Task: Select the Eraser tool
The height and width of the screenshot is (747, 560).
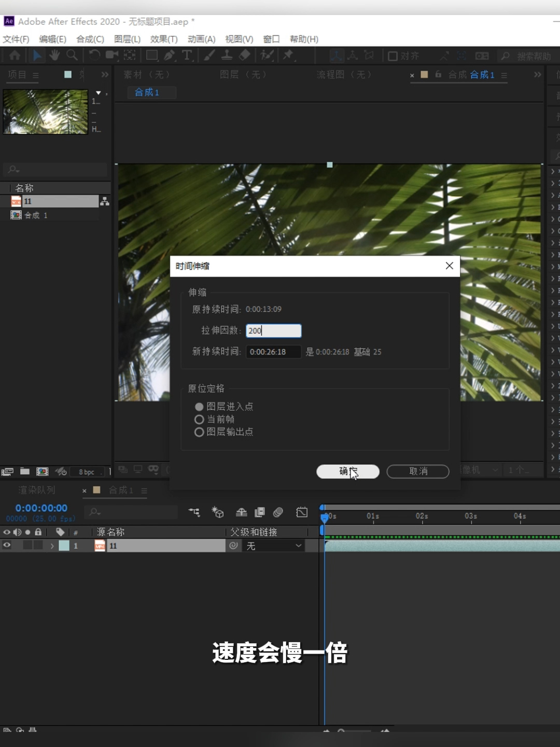Action: pyautogui.click(x=245, y=55)
